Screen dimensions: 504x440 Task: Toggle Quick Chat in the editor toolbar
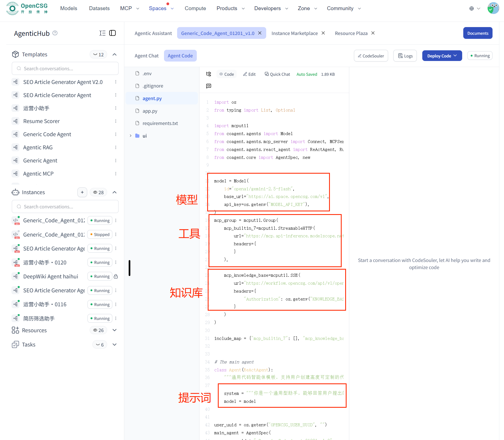coord(277,74)
